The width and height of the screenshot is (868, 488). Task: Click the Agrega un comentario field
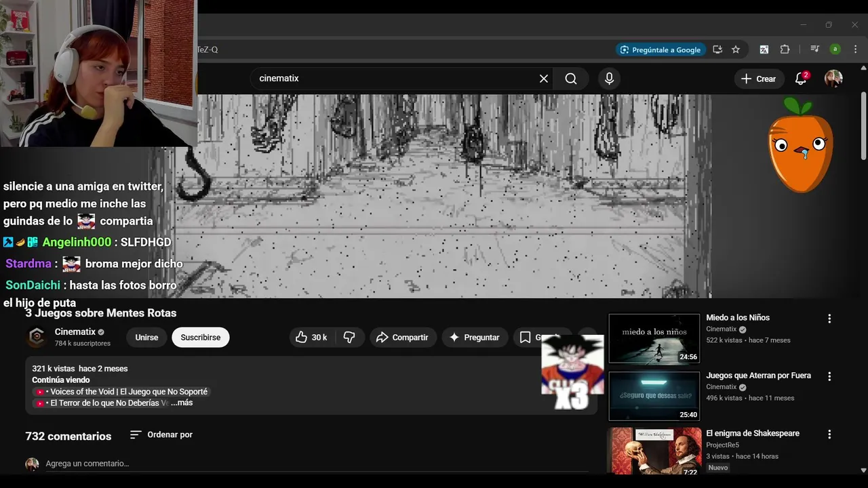pos(317,464)
